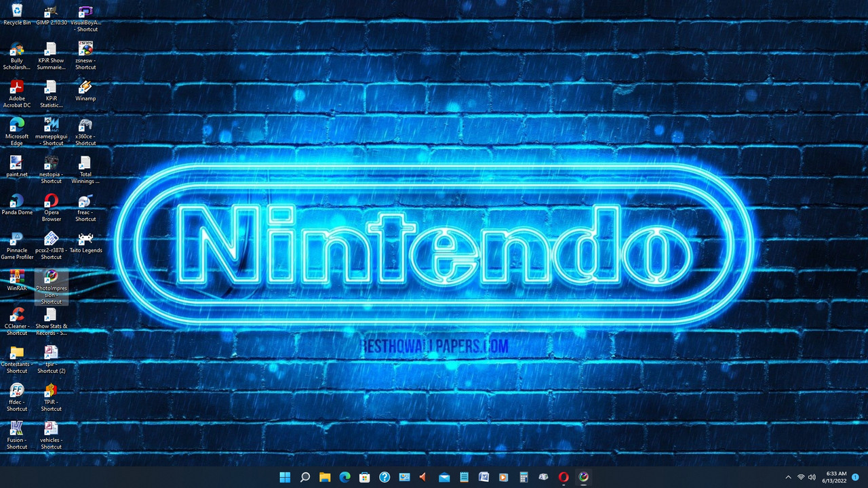
Task: Select the ffdec shortcut icon
Action: [17, 397]
